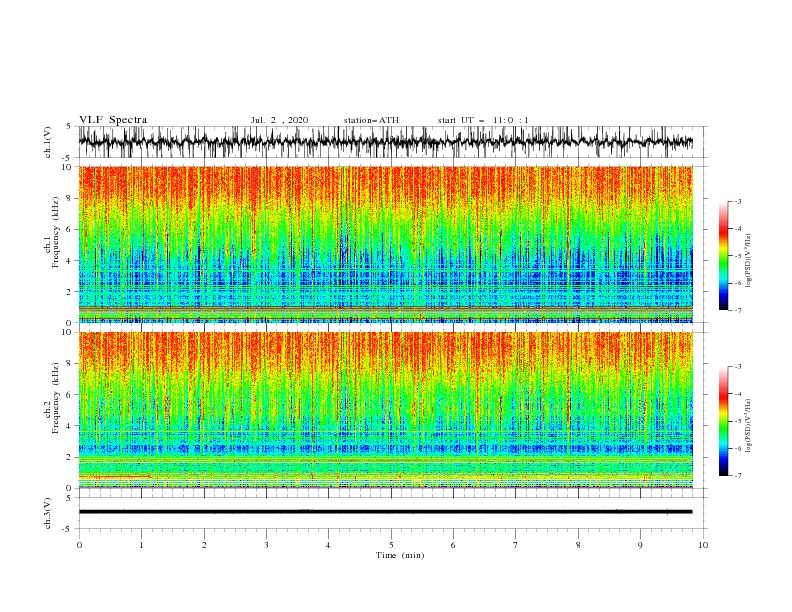Click the 'ch.1(V)' waveform axis label
The width and height of the screenshot is (792, 612).
coord(48,142)
